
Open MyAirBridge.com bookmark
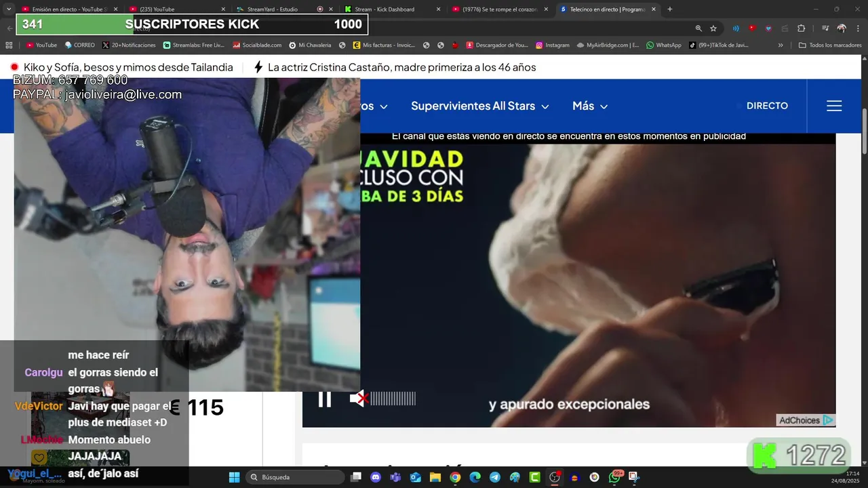pyautogui.click(x=608, y=45)
